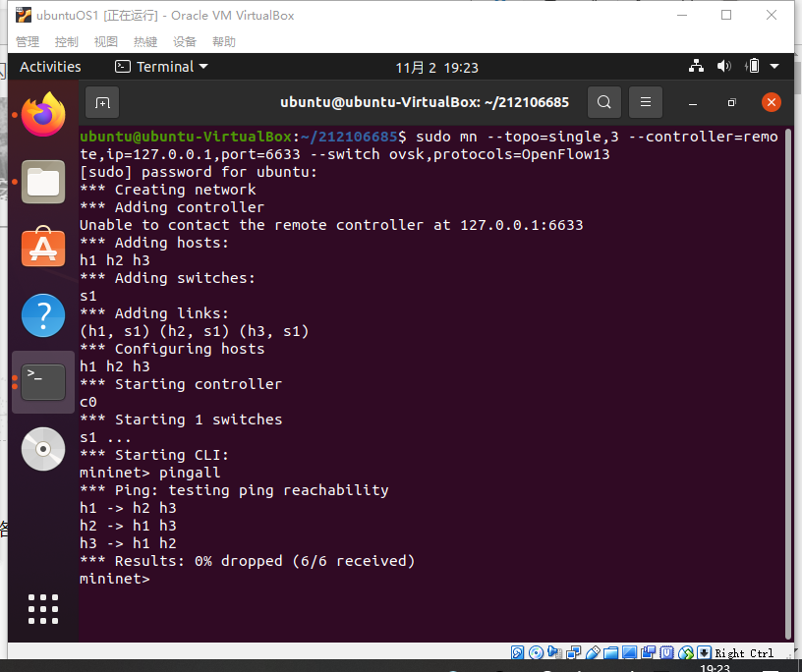
Task: Restore the Ubuntu terminal window
Action: [732, 103]
